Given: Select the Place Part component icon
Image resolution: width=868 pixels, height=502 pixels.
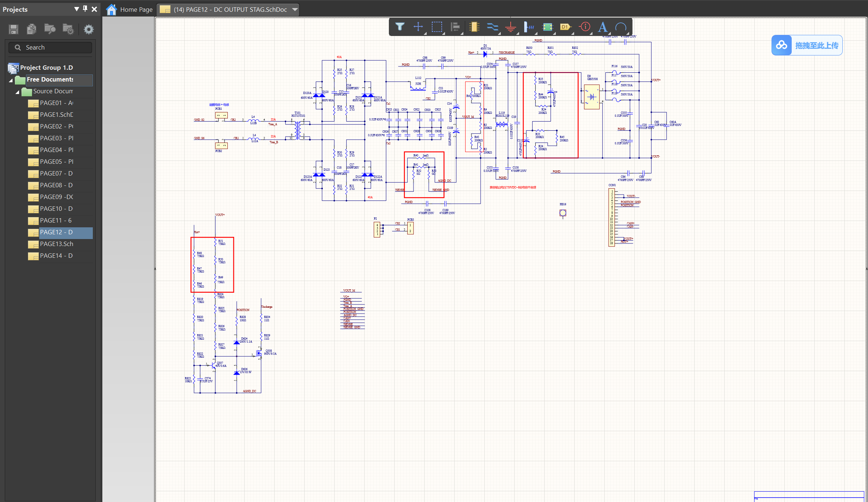Looking at the screenshot, I should (x=474, y=27).
